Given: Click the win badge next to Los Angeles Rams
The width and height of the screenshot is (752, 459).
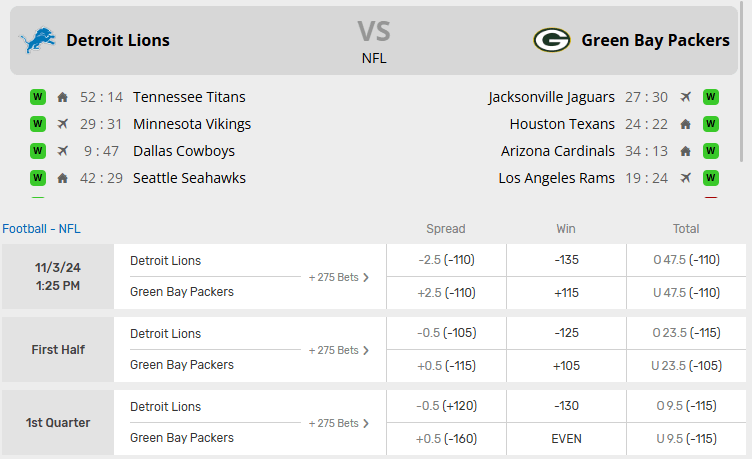Looking at the screenshot, I should tap(711, 178).
